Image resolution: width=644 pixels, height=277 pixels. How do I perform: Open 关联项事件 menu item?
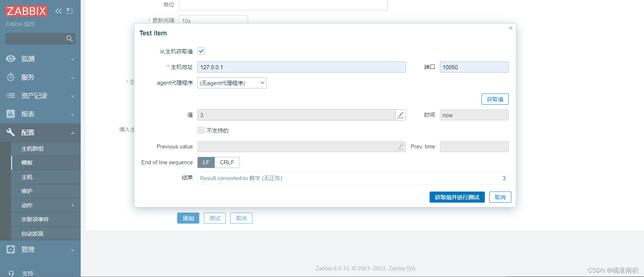coord(46,220)
